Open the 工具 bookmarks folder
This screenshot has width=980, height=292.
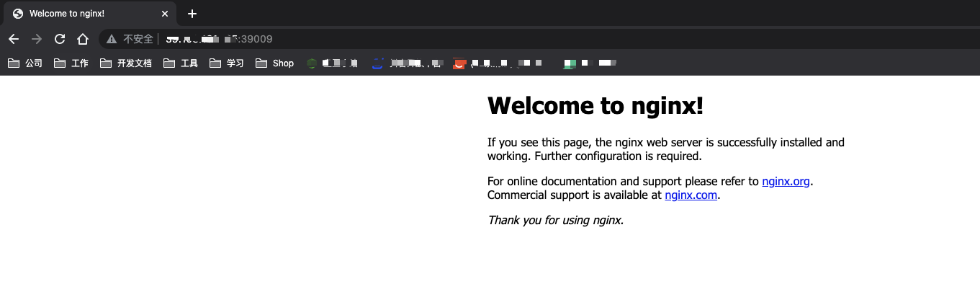[x=181, y=63]
